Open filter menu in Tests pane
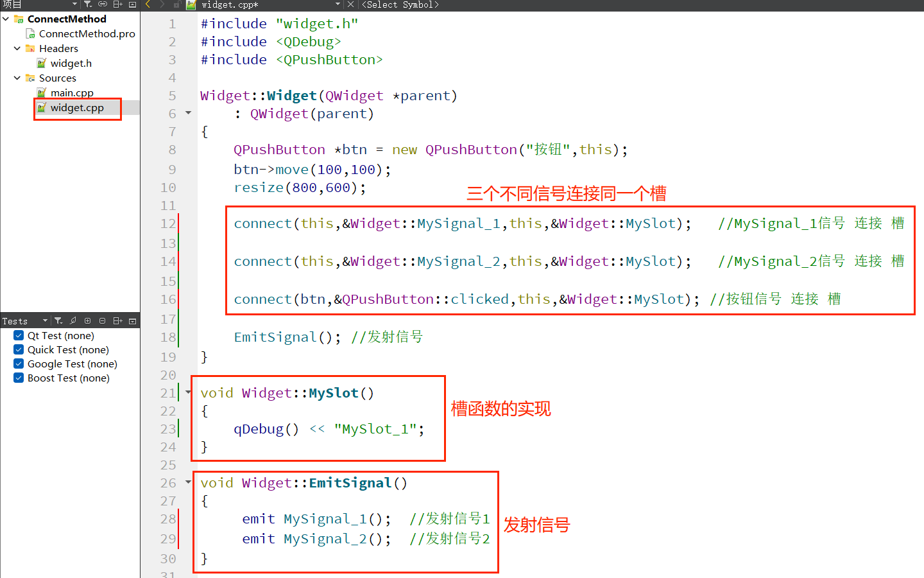Viewport: 924px width, 578px height. tap(58, 320)
